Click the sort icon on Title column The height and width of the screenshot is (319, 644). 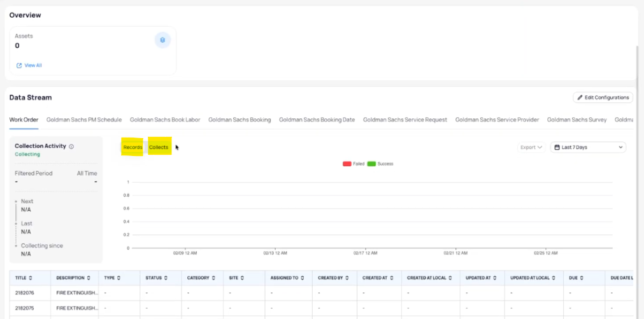(31, 278)
